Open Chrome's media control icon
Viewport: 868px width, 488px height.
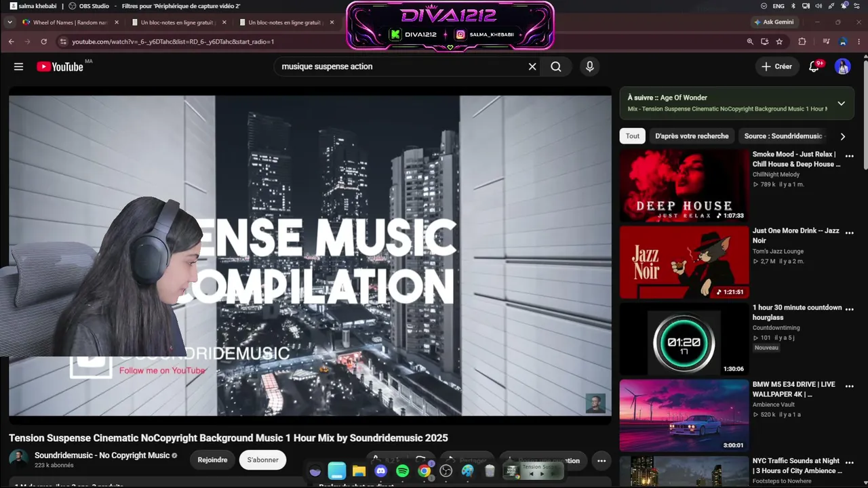(825, 41)
